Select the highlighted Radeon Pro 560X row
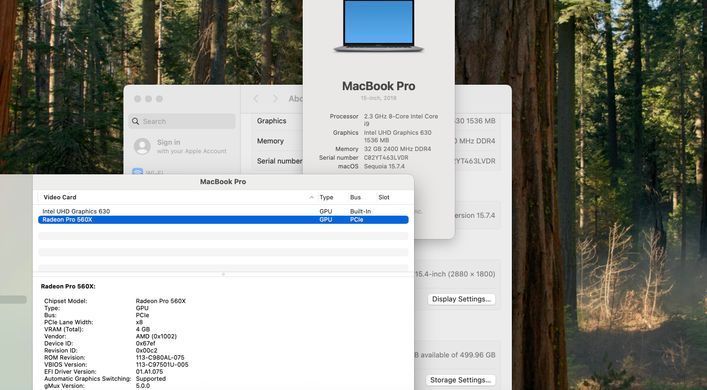The image size is (707, 390). (223, 220)
